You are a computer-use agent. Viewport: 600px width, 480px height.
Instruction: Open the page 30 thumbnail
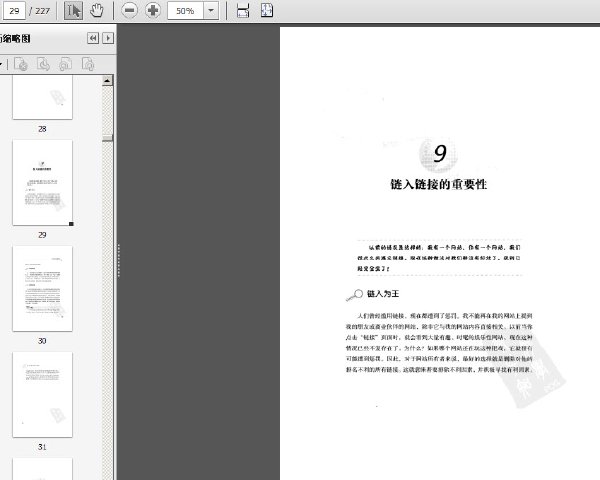42,289
